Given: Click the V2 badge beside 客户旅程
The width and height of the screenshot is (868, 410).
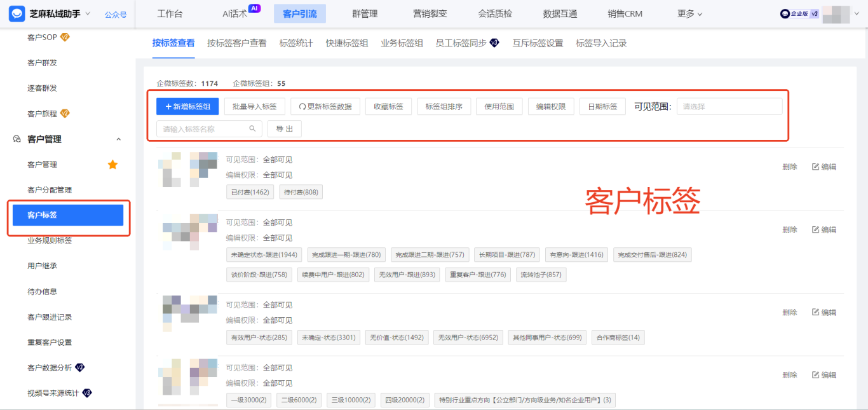Looking at the screenshot, I should (x=65, y=114).
